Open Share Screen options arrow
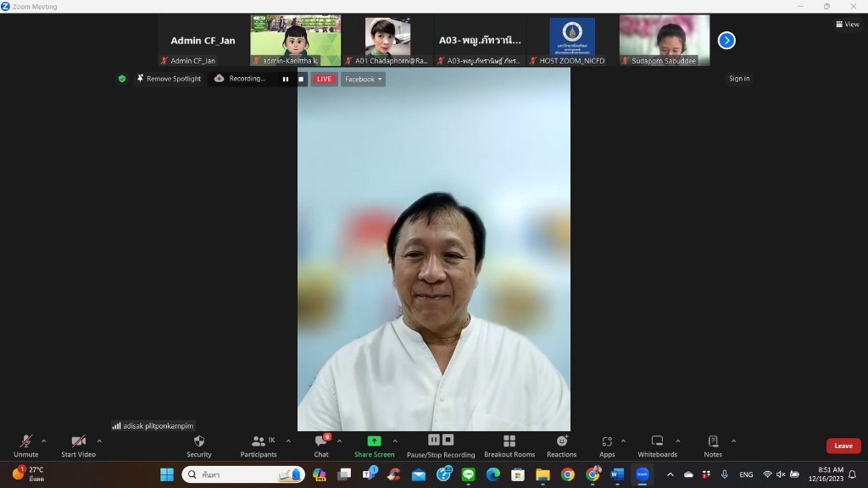The width and height of the screenshot is (868, 488). (395, 441)
